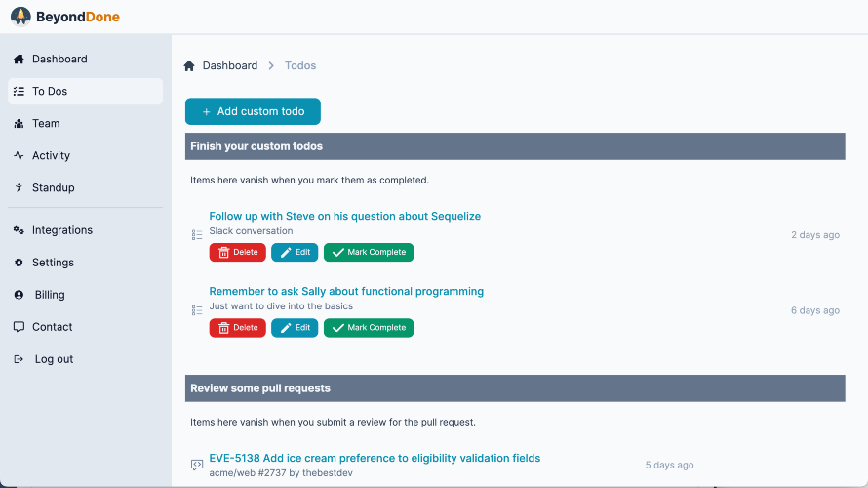Click the Dashboard breadcrumb link
868x488 pixels.
coord(230,66)
